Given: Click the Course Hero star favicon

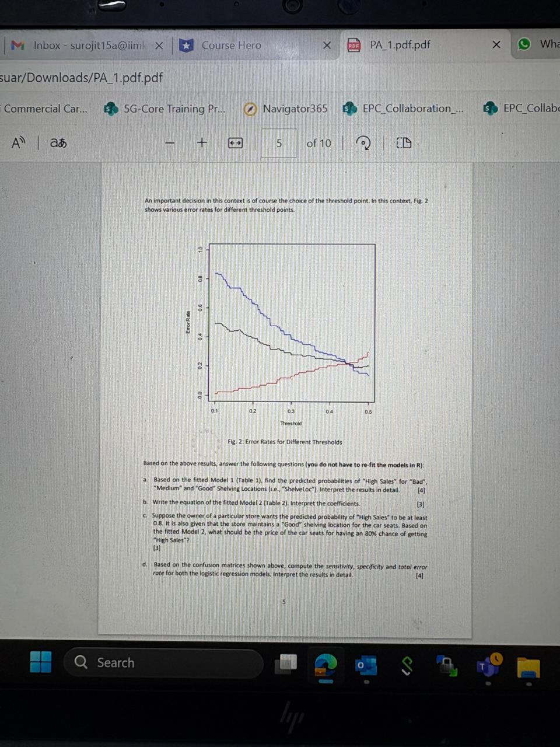Looking at the screenshot, I should tap(186, 45).
